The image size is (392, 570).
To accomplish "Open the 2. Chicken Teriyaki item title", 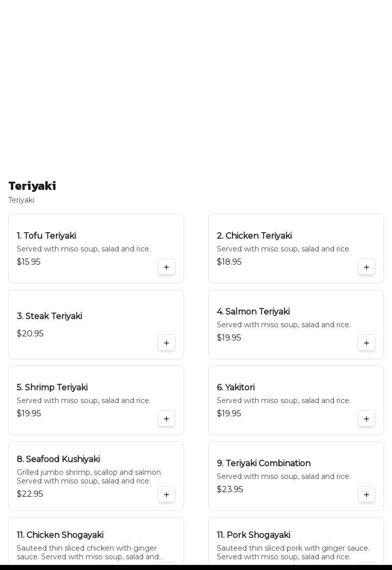I will point(254,236).
